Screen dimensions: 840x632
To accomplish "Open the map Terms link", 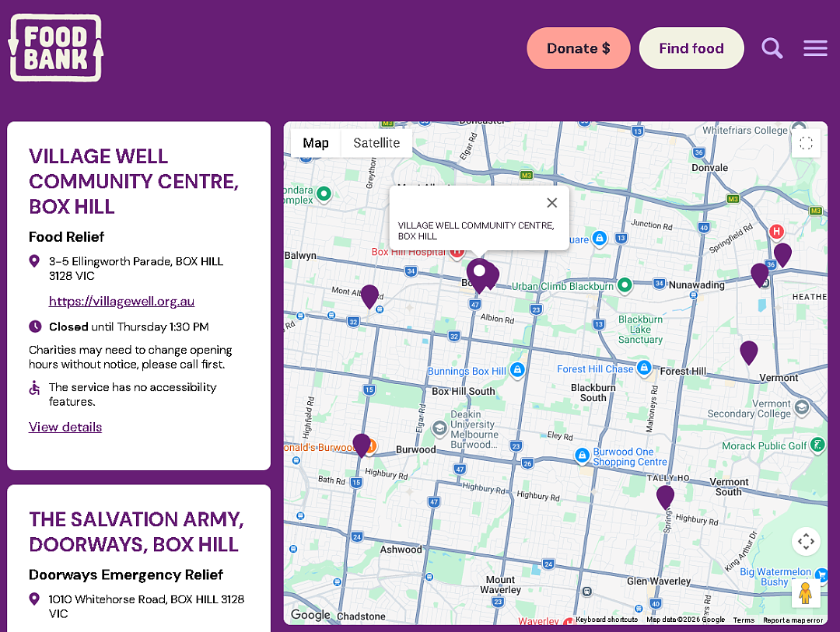I will 744,620.
